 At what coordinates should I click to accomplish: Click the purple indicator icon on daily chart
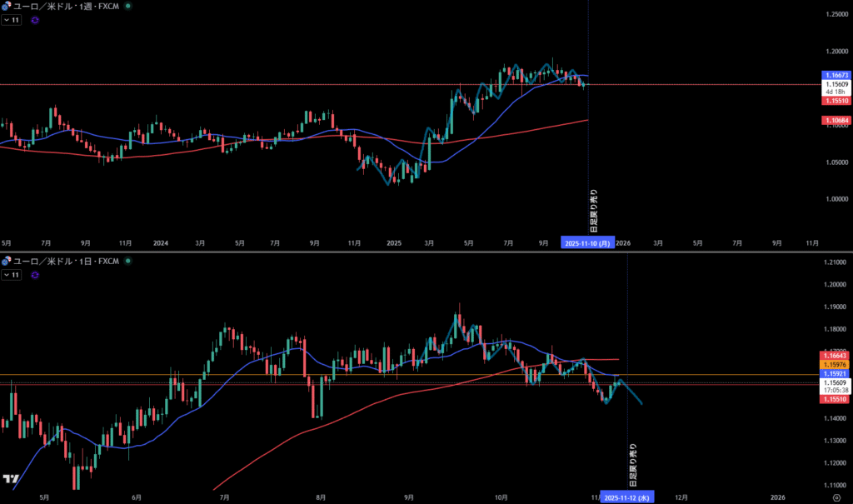[34, 275]
